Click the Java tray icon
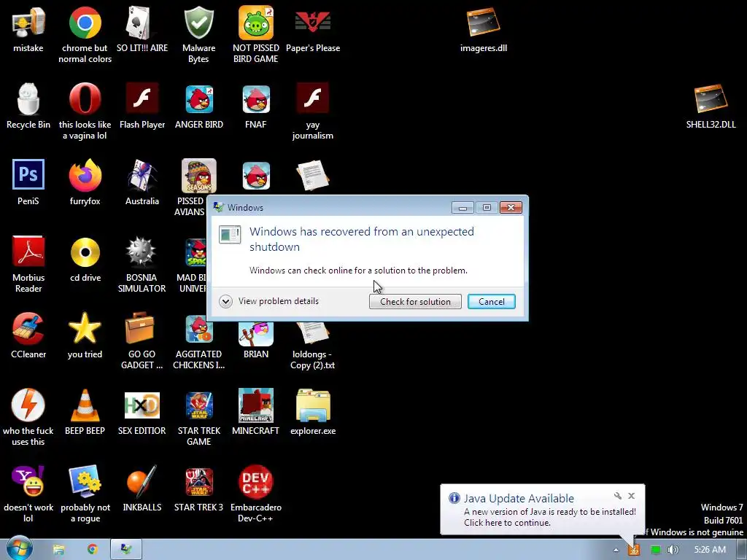747x560 pixels. click(634, 550)
